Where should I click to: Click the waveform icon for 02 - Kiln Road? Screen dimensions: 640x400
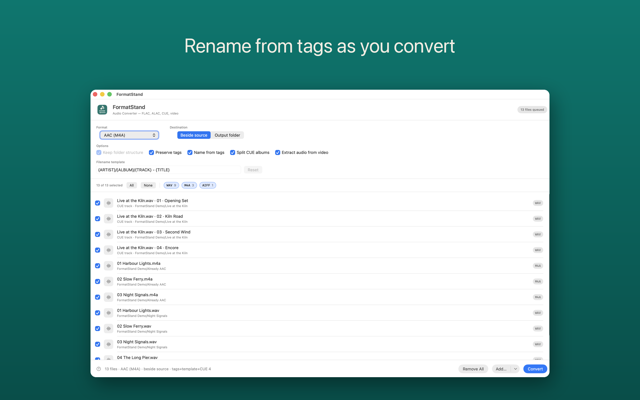pyautogui.click(x=108, y=219)
